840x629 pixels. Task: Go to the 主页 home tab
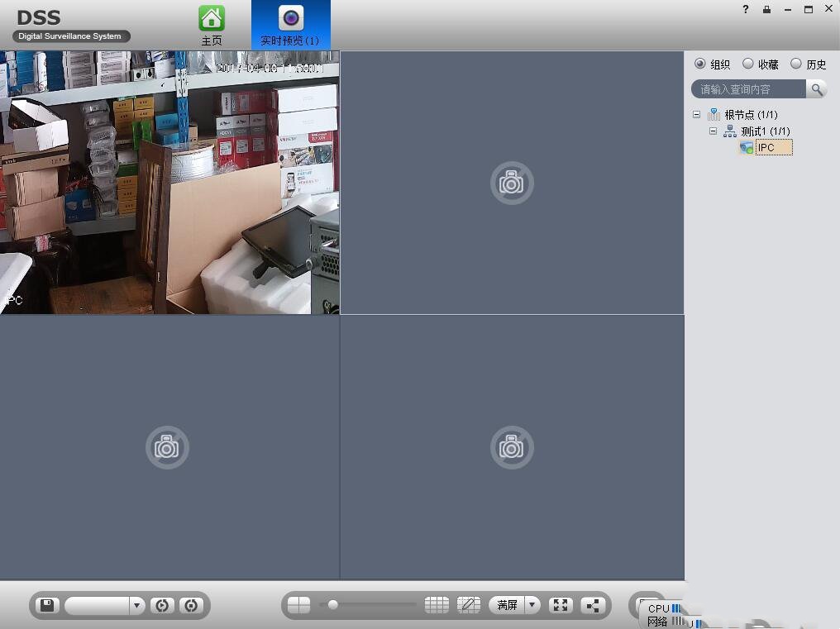(x=212, y=25)
